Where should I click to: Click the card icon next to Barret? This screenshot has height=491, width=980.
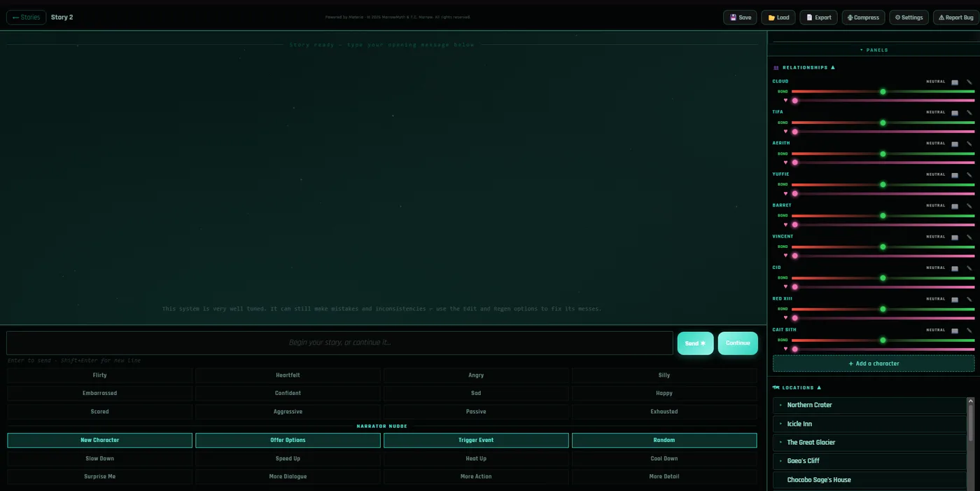pyautogui.click(x=955, y=206)
